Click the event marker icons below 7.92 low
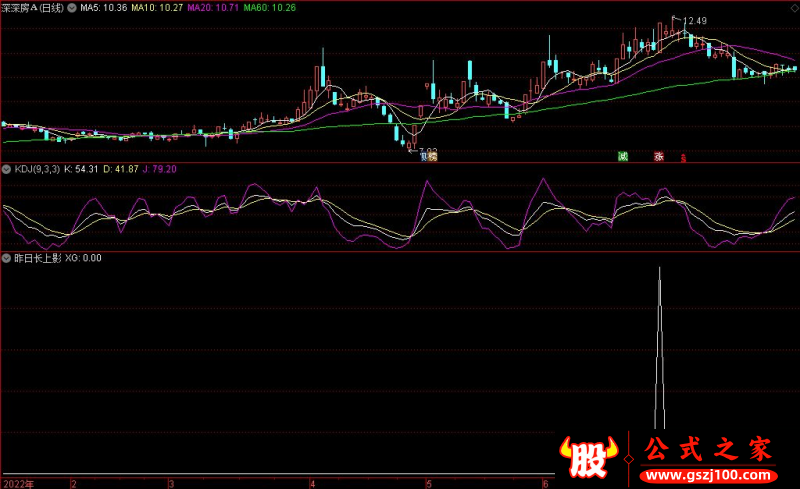The image size is (800, 489). [429, 156]
